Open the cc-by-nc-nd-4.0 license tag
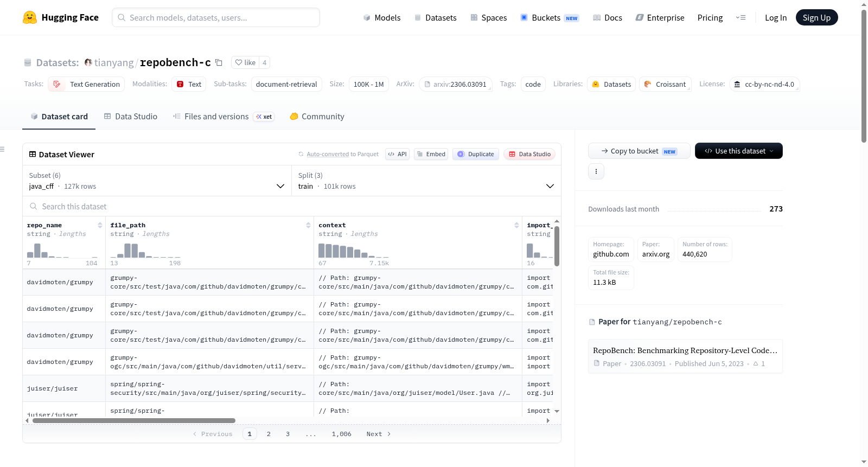Viewport: 868px width, 467px height. click(764, 84)
